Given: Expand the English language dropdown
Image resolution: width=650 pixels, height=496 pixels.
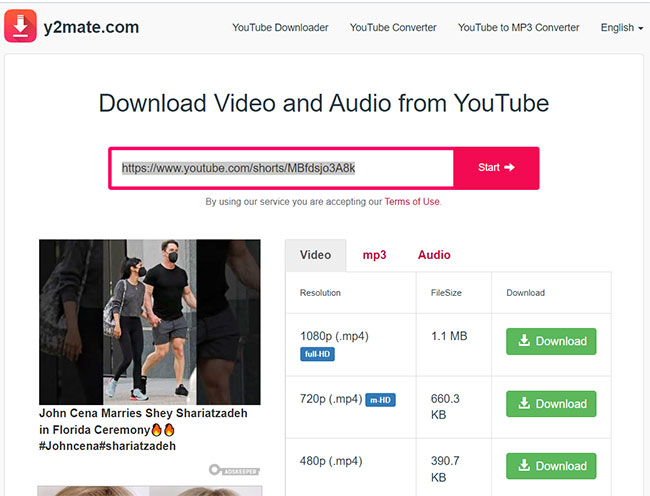Looking at the screenshot, I should [622, 28].
